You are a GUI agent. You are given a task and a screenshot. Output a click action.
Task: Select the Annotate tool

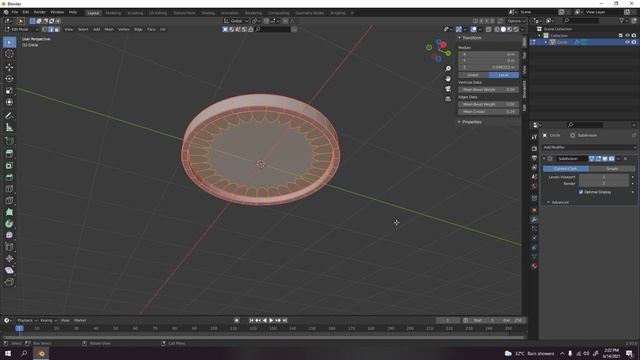click(x=9, y=116)
